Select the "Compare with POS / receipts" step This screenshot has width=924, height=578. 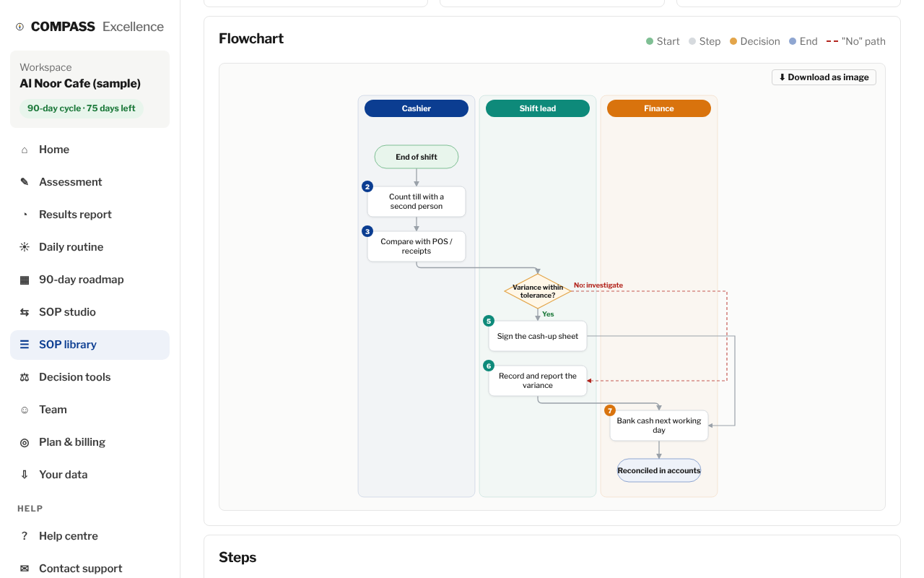[417, 246]
